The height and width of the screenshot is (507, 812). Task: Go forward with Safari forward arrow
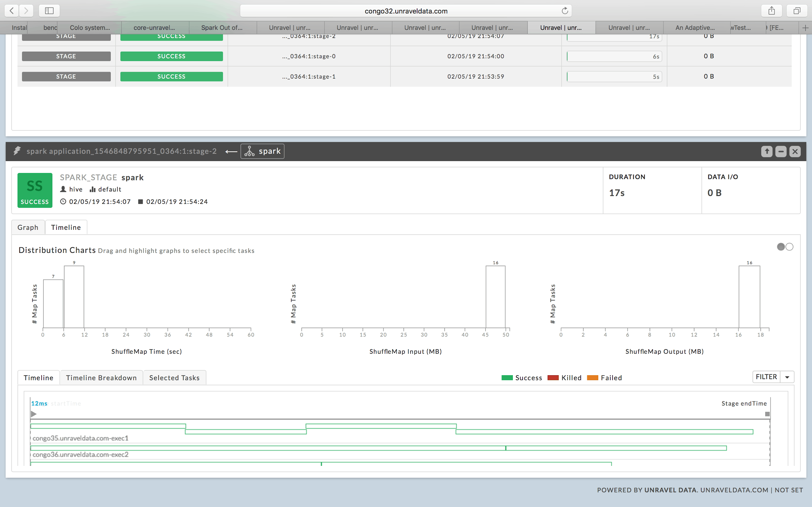(26, 11)
